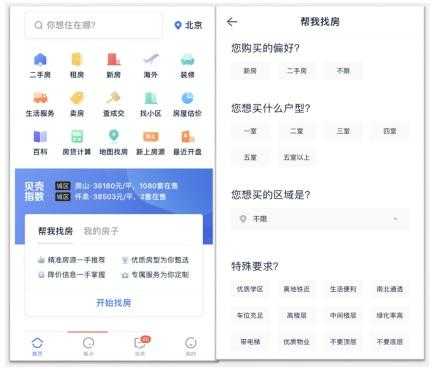Select the 生活便利 requirement
The width and height of the screenshot is (433, 369).
tap(343, 289)
